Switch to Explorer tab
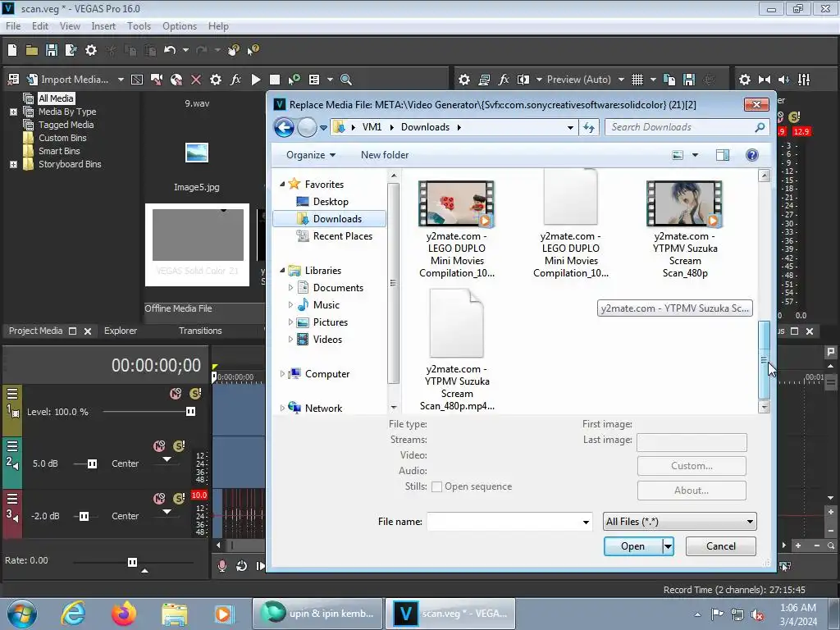This screenshot has width=840, height=630. coord(121,331)
